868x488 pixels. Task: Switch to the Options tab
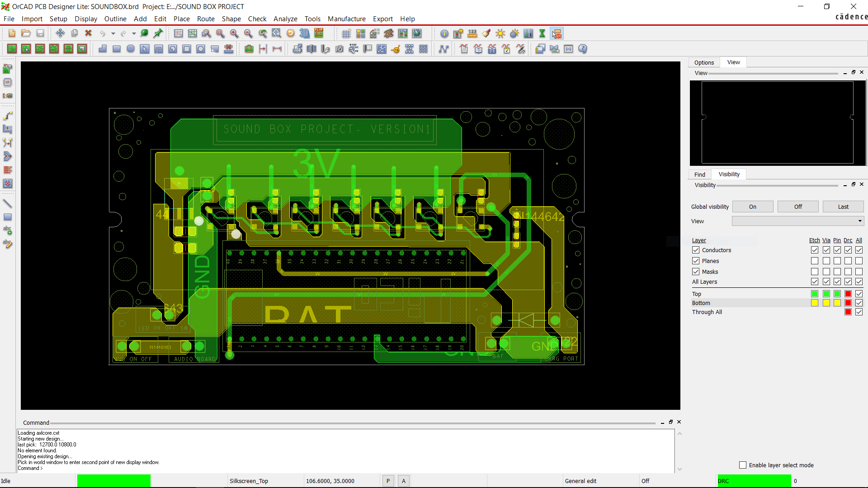coord(704,62)
